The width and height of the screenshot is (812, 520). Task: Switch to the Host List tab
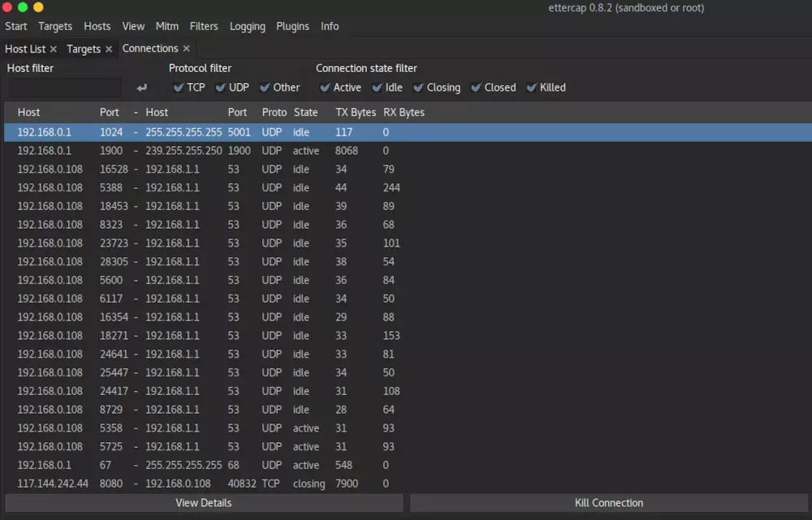[x=25, y=49]
